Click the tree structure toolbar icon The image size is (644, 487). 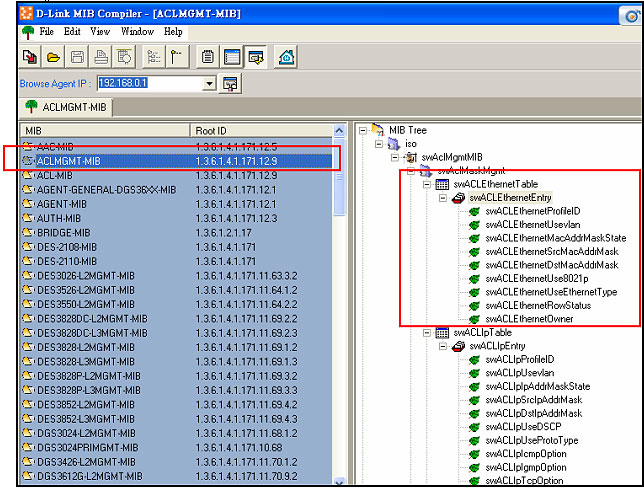coord(154,57)
